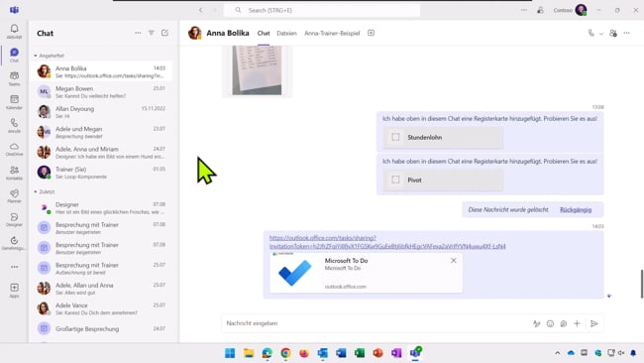Viewport: 644px width, 363px height.
Task: Open plus actions in message box
Action: tap(577, 323)
